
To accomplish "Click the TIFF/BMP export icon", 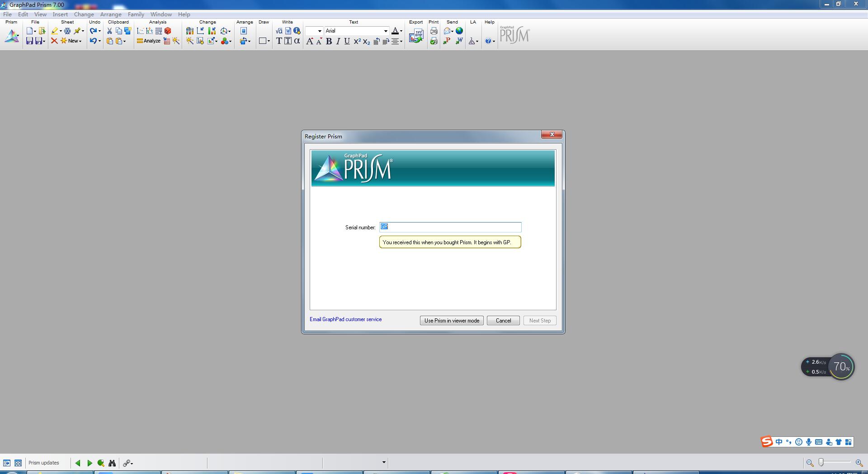I will click(x=416, y=36).
